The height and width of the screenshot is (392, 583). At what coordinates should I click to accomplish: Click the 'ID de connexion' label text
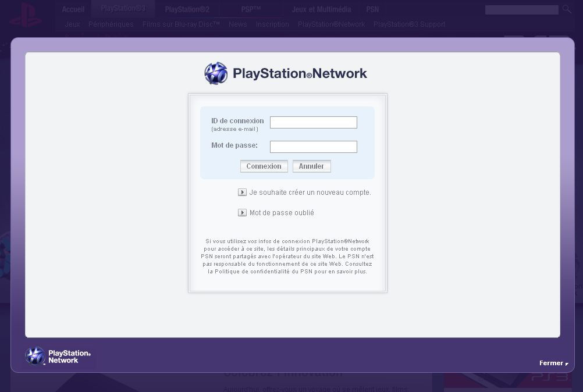(237, 121)
